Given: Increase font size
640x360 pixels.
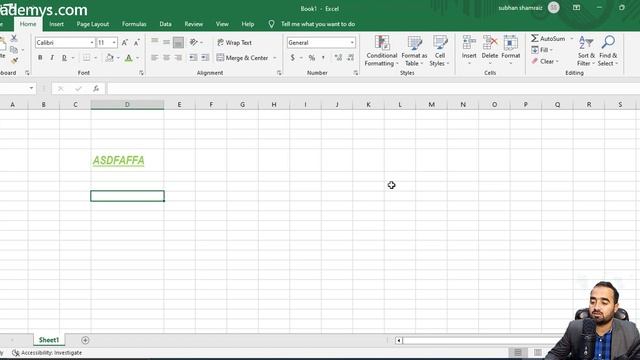Looking at the screenshot, I should (125, 42).
